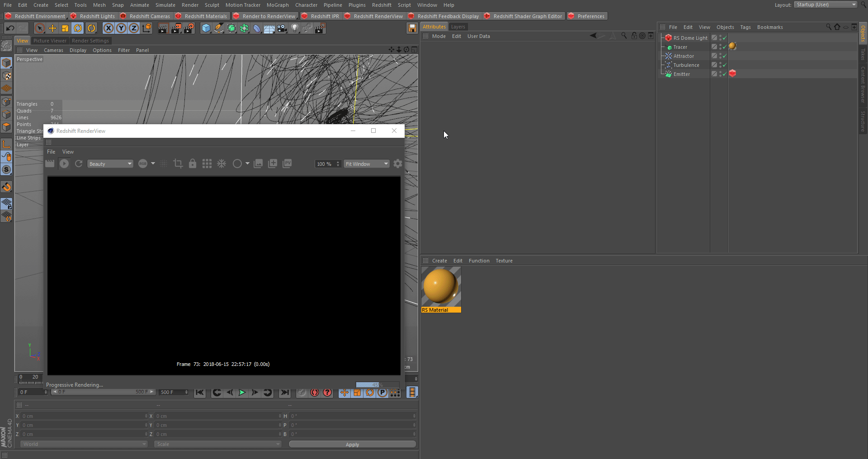Toggle visibility dots for Tracer object
Image resolution: width=868 pixels, height=459 pixels.
(x=720, y=47)
